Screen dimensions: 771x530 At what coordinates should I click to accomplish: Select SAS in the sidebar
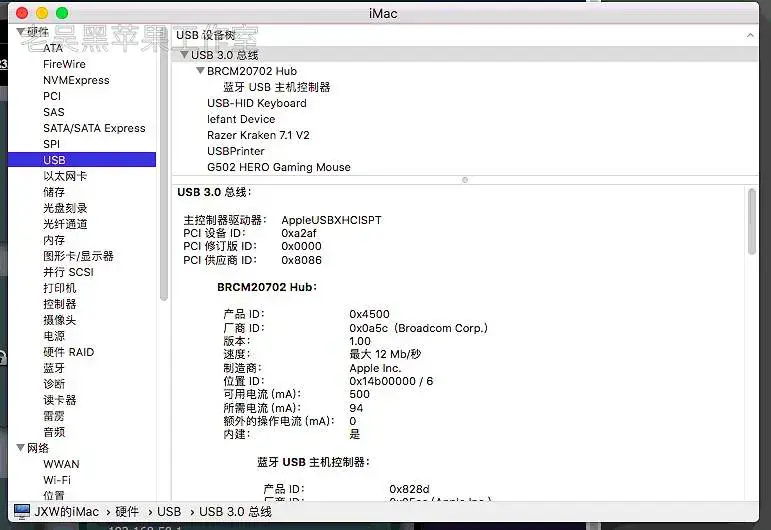54,112
